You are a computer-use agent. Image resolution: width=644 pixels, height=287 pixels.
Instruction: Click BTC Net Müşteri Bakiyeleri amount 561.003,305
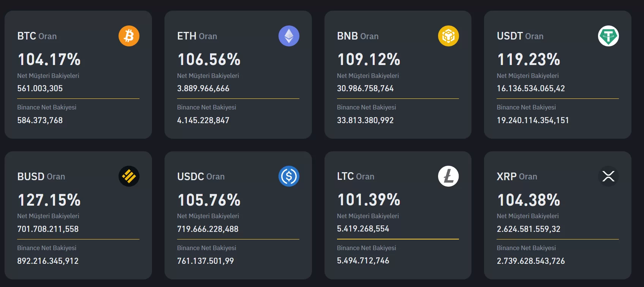(40, 88)
